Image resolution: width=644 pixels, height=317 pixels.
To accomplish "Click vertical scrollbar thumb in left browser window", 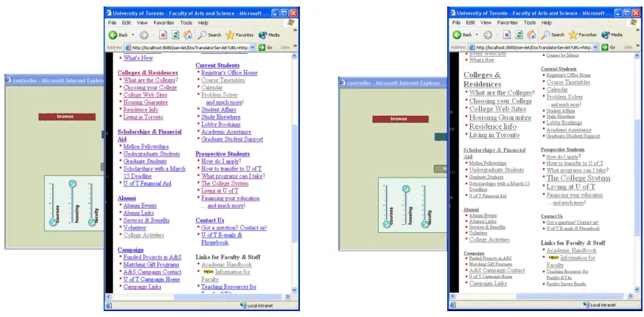I will click(295, 184).
